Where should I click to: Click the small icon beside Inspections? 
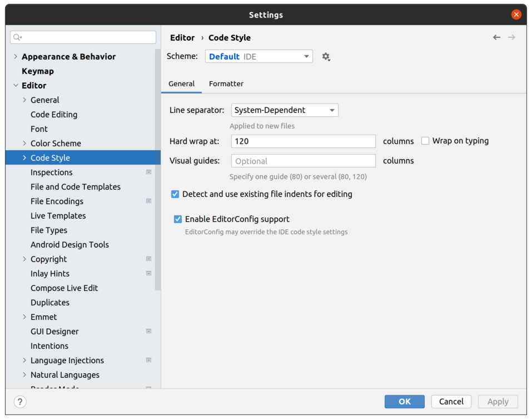(x=148, y=172)
